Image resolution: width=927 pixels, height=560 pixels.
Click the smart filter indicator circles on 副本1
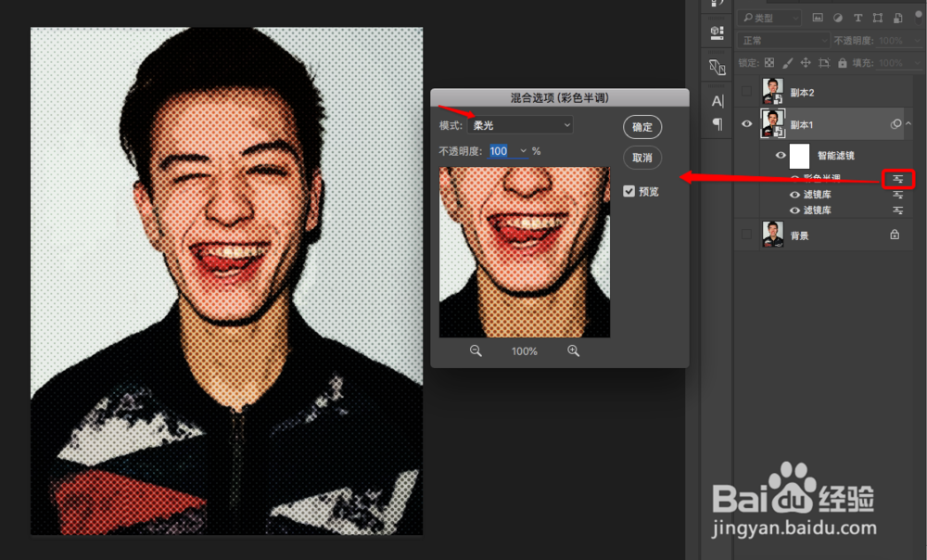[x=895, y=124]
